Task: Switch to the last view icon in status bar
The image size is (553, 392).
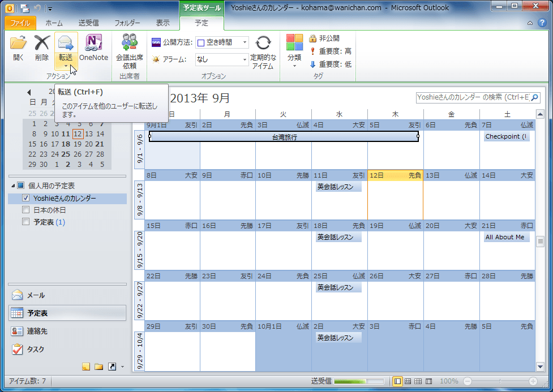Action: click(429, 381)
